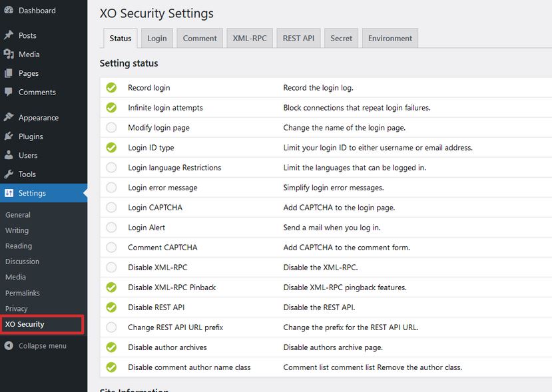The width and height of the screenshot is (552, 392).
Task: Click the empty circle beside Login error message
Action: [111, 188]
